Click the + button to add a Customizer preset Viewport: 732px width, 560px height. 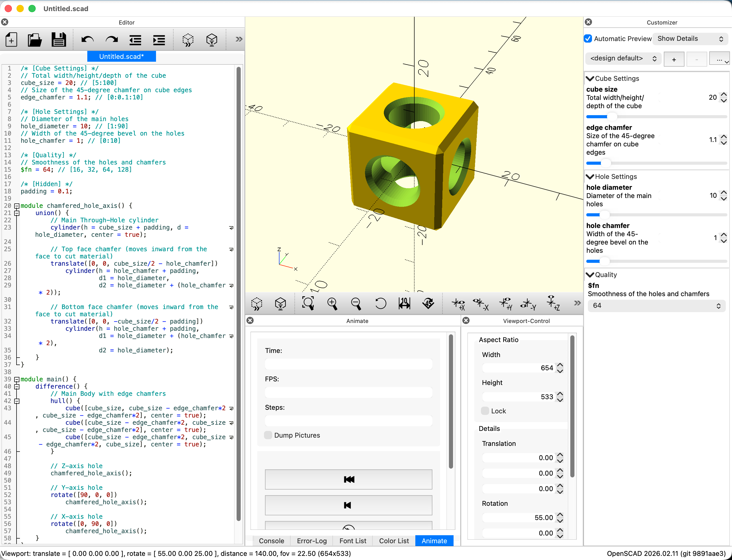click(674, 59)
